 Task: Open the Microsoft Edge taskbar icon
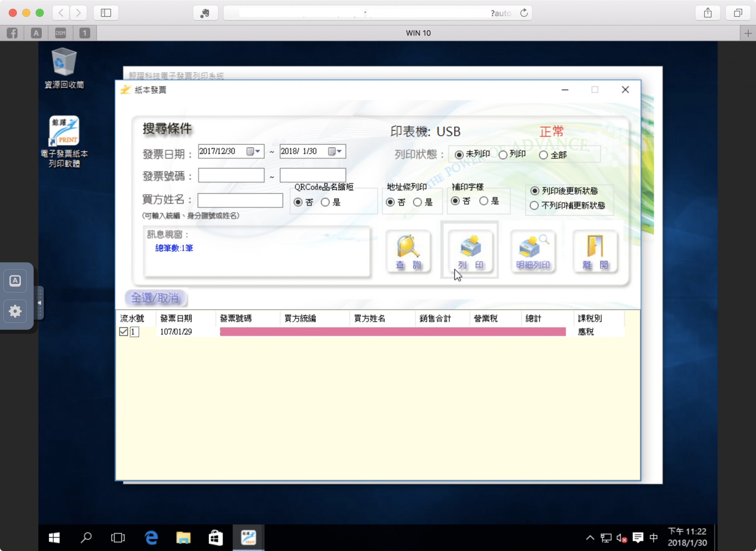[x=151, y=538]
